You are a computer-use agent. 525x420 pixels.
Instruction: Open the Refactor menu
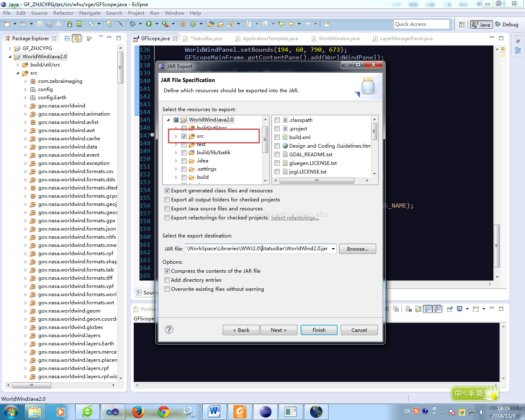[63, 13]
